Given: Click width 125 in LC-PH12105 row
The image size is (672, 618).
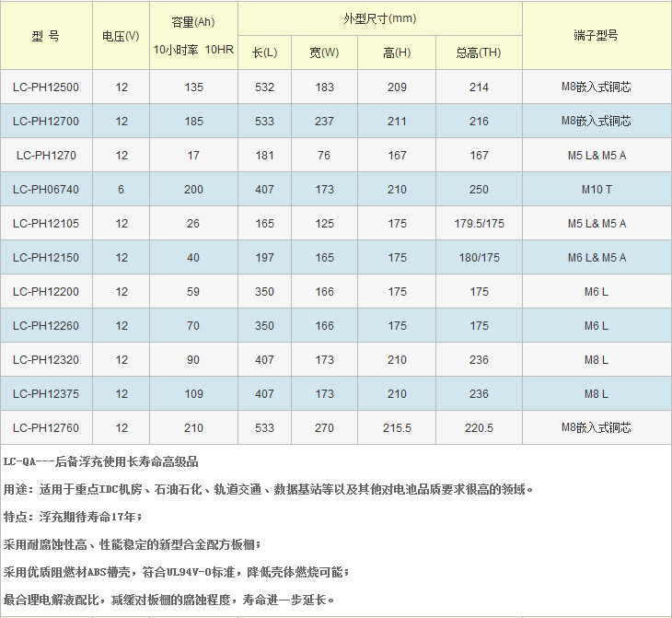Looking at the screenshot, I should pos(324,224).
